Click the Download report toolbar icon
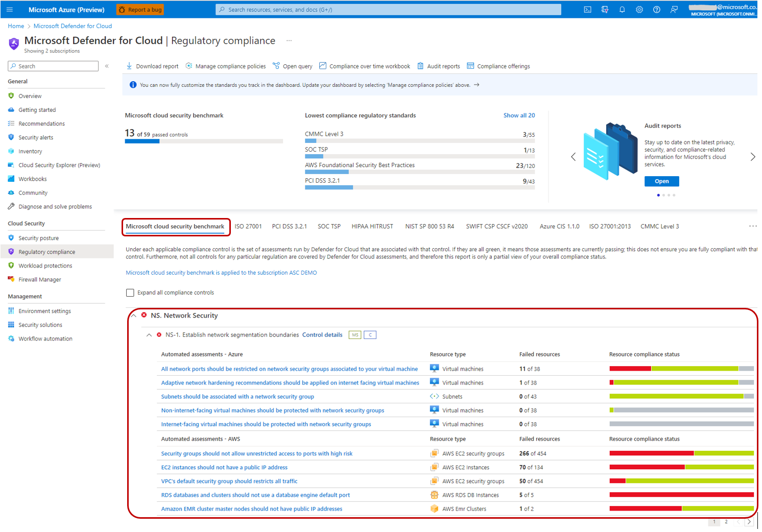This screenshot has width=762, height=532. [x=129, y=66]
